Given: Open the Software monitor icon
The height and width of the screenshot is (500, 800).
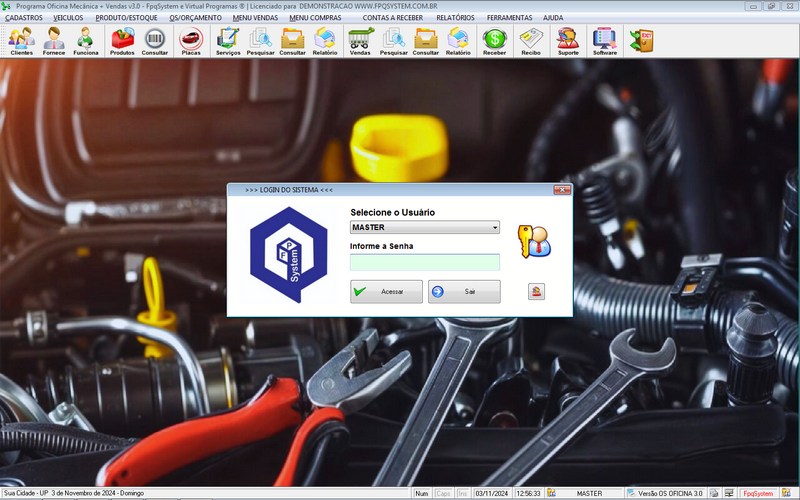Looking at the screenshot, I should point(605,41).
